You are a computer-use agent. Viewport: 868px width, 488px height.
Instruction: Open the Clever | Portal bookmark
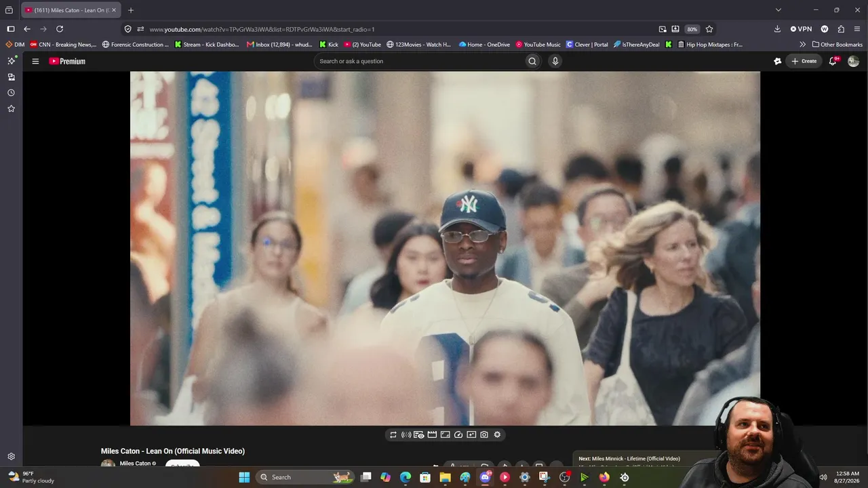tap(587, 45)
